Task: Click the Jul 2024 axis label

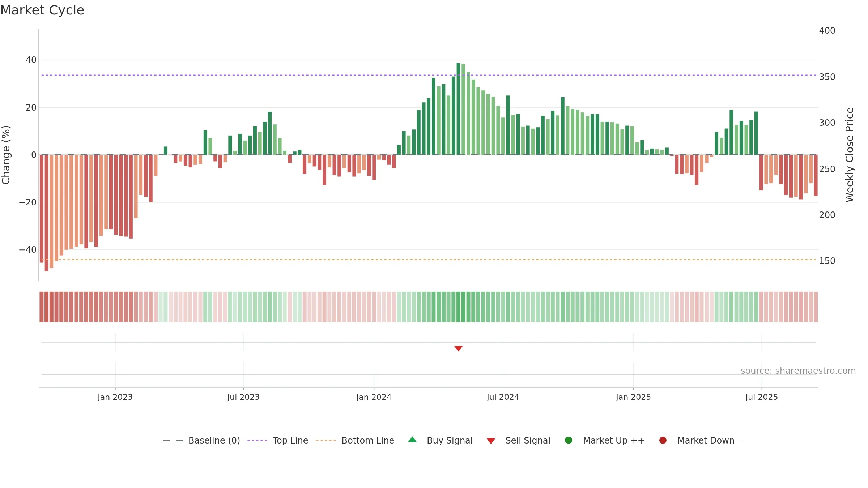Action: tap(503, 397)
